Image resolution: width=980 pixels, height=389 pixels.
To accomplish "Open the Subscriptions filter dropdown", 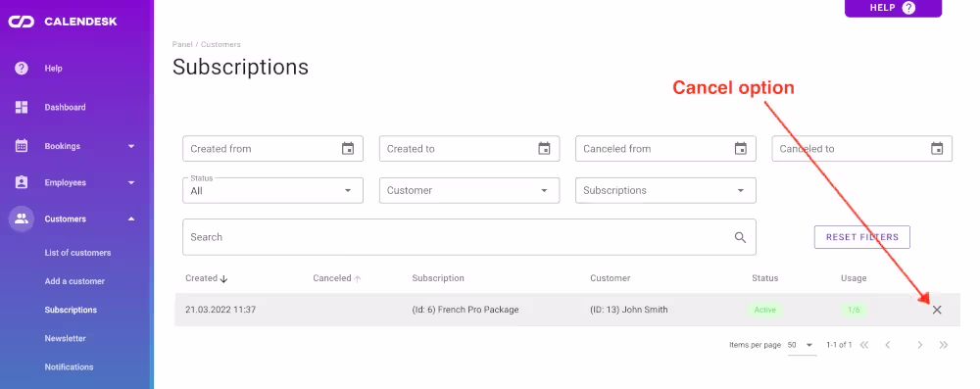I will (x=665, y=190).
